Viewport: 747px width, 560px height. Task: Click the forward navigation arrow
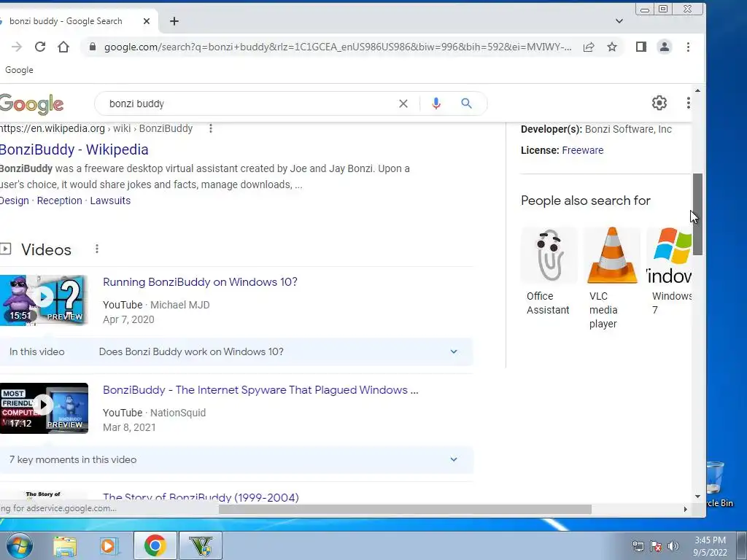tap(17, 47)
